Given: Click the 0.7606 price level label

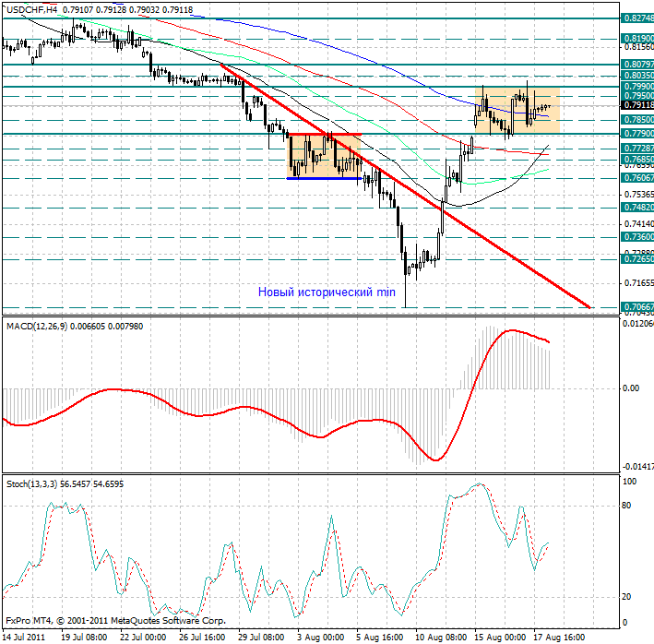Looking at the screenshot, I should [x=637, y=178].
